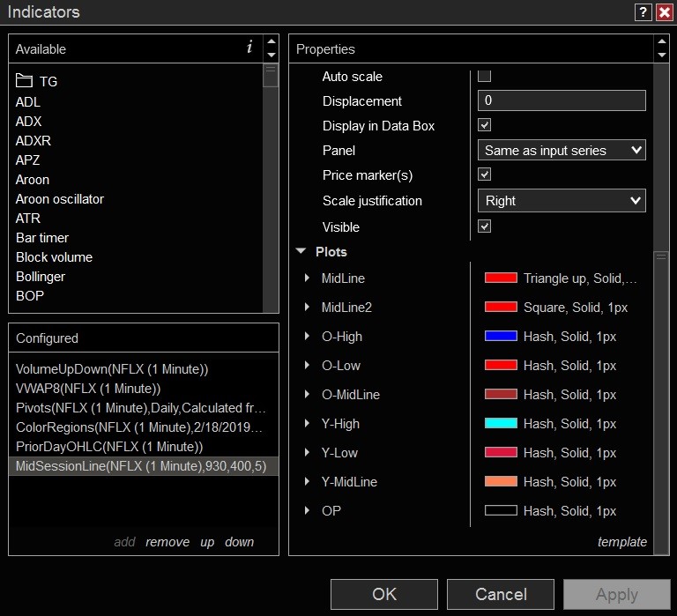Viewport: 677px width, 616px height.
Task: Click the template link
Action: pyautogui.click(x=622, y=542)
